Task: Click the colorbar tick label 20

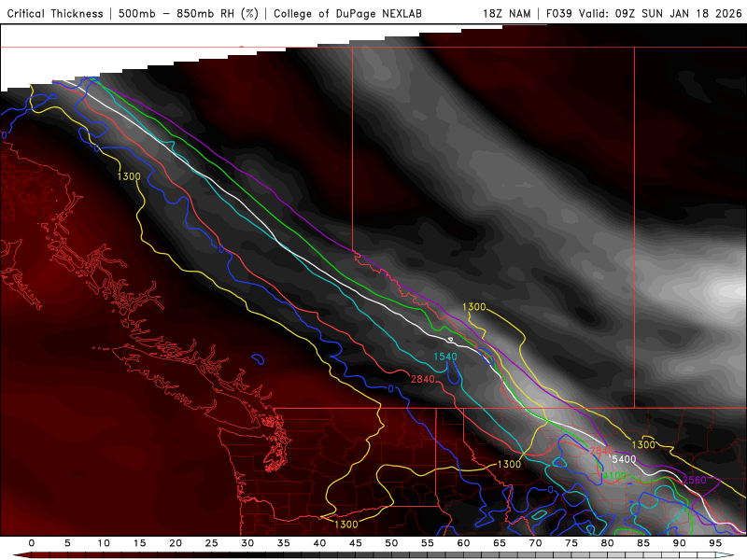Action: (176, 543)
